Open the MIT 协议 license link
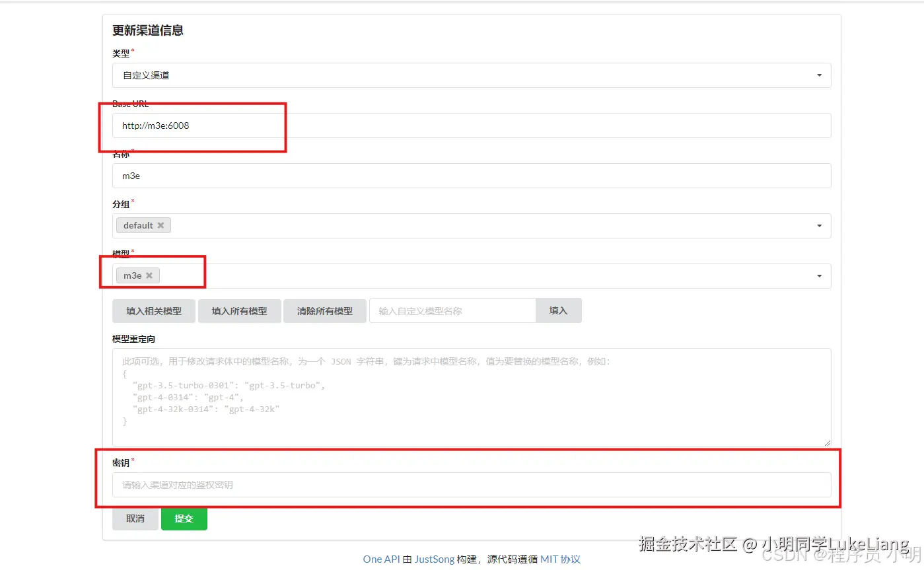Image resolution: width=924 pixels, height=570 pixels. [561, 559]
